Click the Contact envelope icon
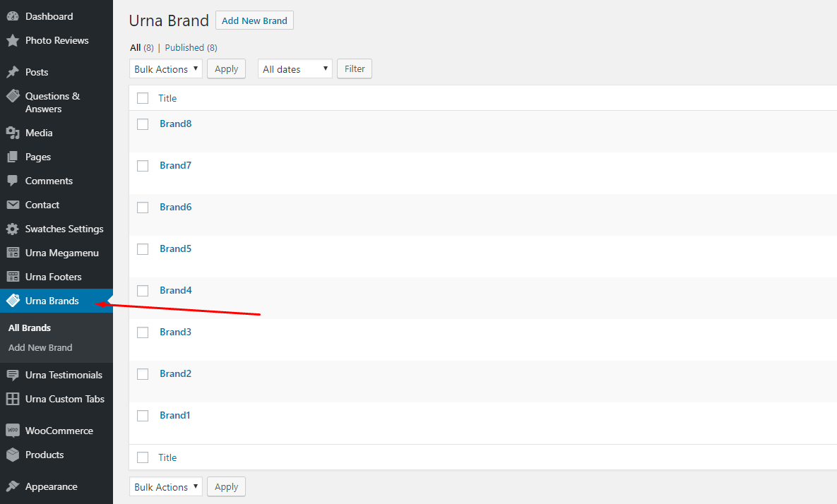Image resolution: width=837 pixels, height=504 pixels. click(x=13, y=205)
